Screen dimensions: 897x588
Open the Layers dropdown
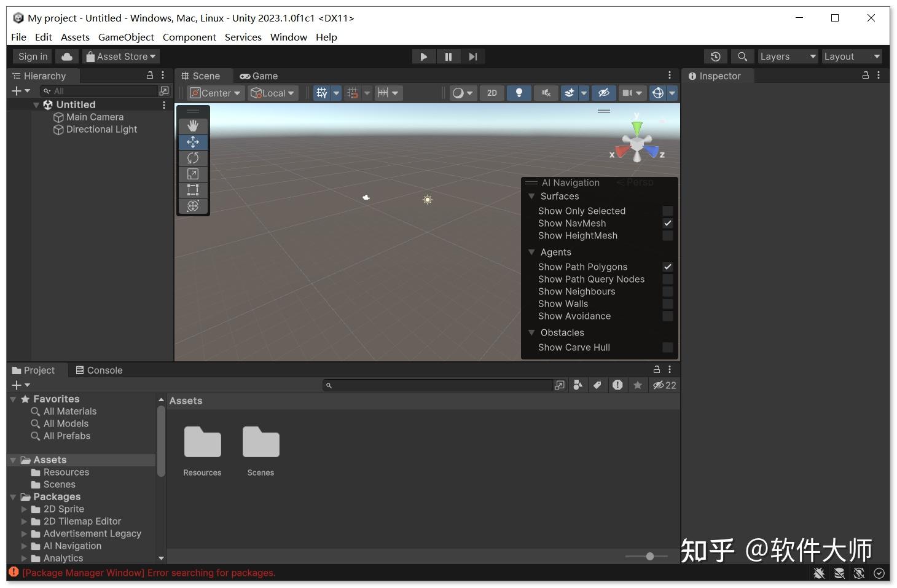coord(787,56)
